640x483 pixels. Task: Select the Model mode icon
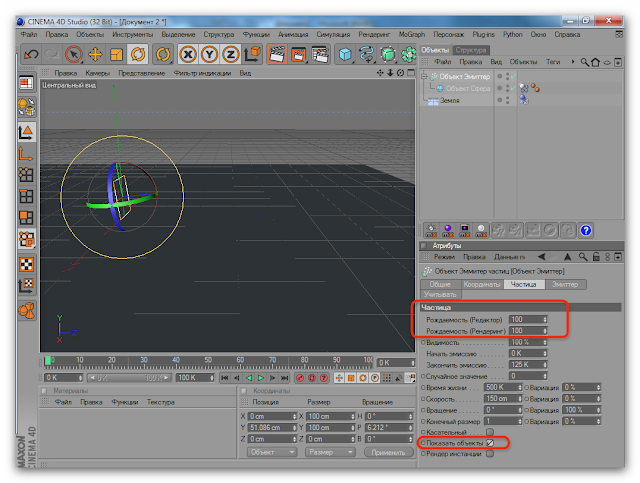click(x=27, y=131)
